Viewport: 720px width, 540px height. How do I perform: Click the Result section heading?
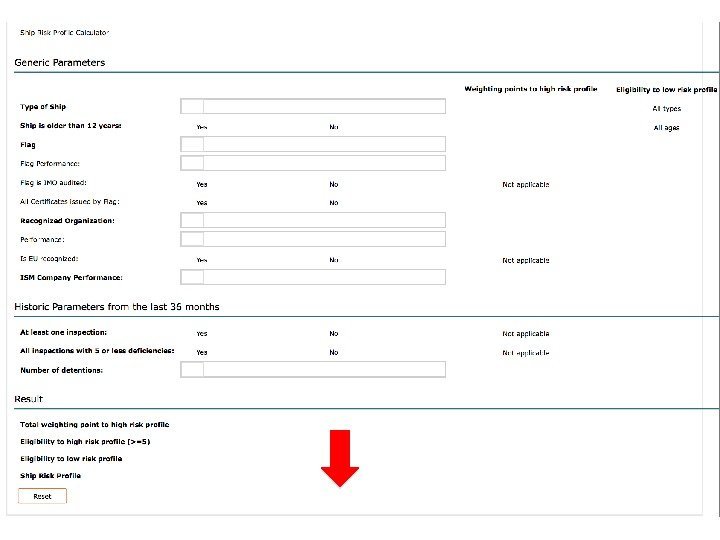(28, 399)
